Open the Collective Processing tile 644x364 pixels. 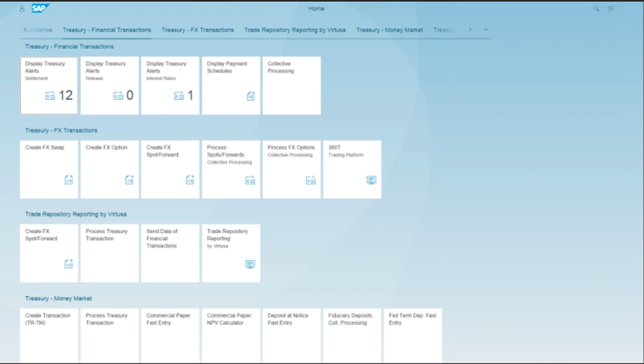coord(292,85)
